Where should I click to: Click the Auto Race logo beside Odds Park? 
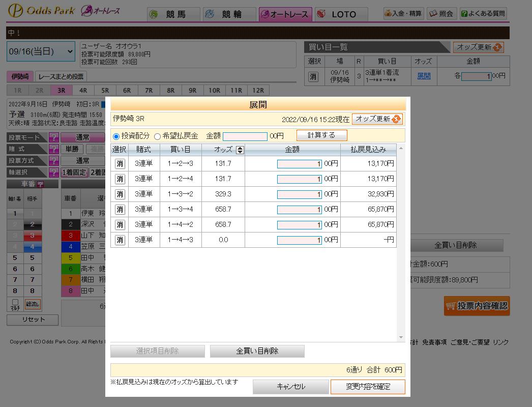100,11
